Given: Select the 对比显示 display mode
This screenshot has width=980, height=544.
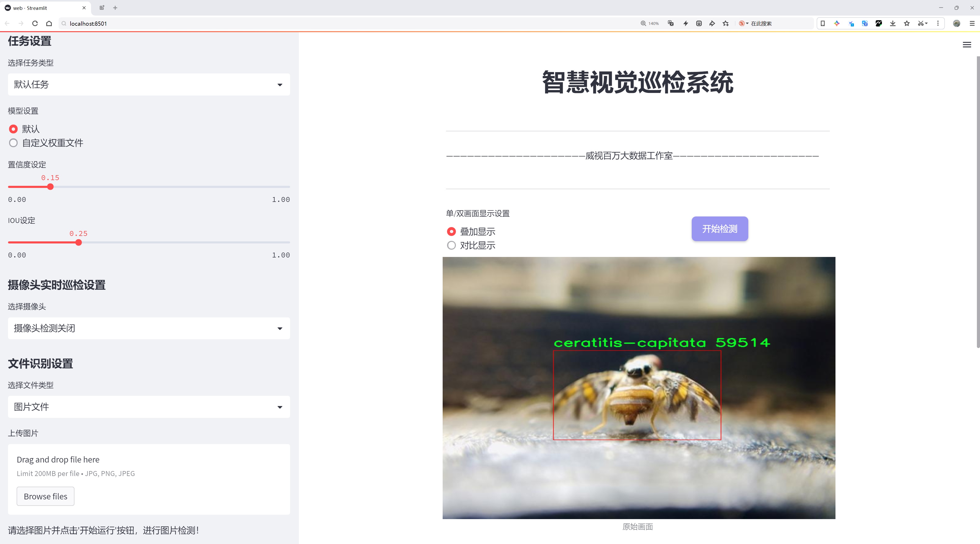Looking at the screenshot, I should (x=451, y=245).
